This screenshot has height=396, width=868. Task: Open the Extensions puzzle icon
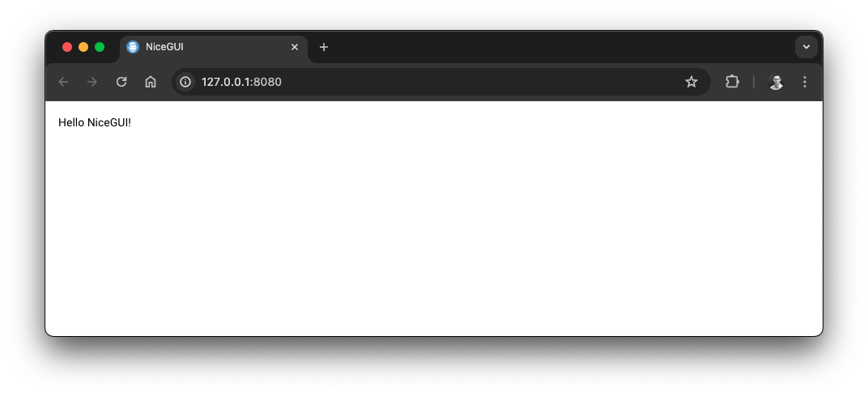732,82
